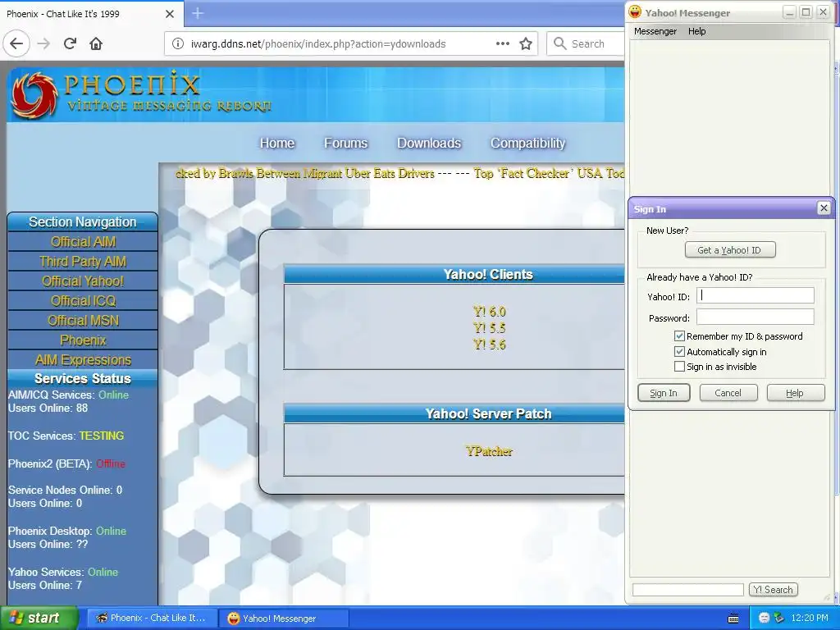
Task: Click the Sign In button
Action: (664, 393)
